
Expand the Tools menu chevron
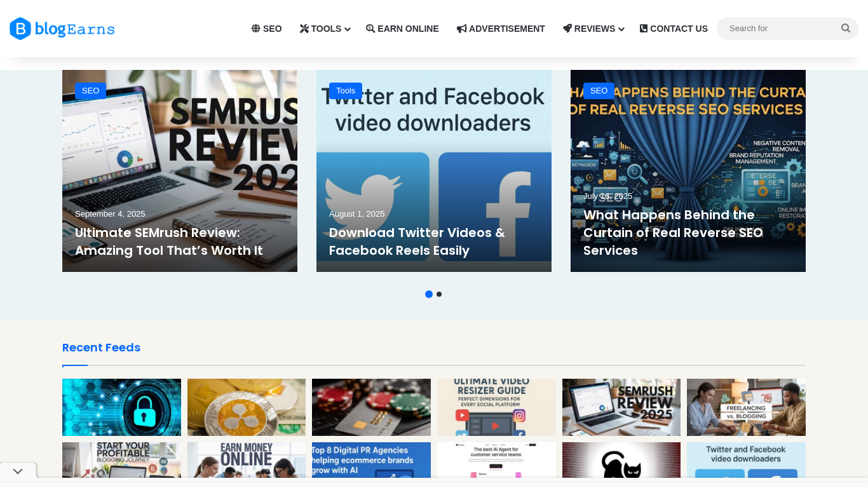pyautogui.click(x=348, y=29)
